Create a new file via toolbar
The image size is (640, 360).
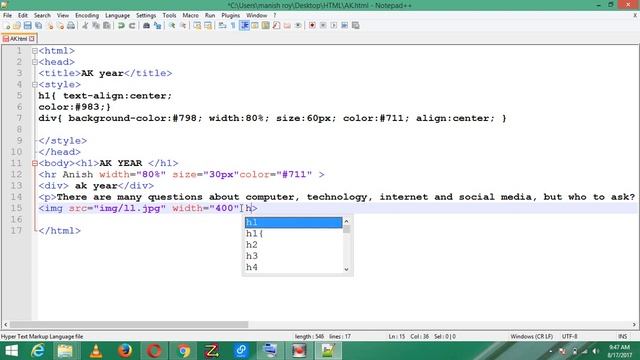[x=7, y=25]
